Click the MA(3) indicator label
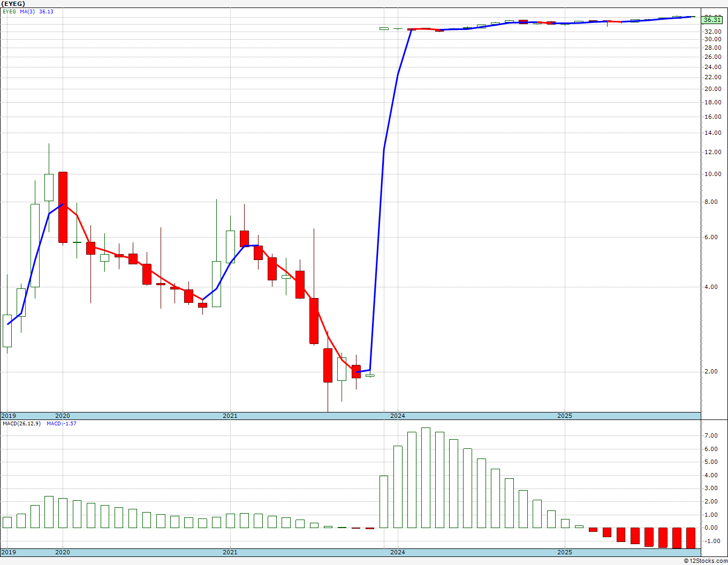Screen dimensions: 728x565 pos(27,11)
